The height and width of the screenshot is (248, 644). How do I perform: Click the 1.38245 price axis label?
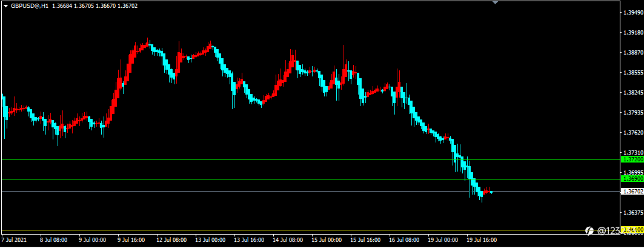click(633, 93)
